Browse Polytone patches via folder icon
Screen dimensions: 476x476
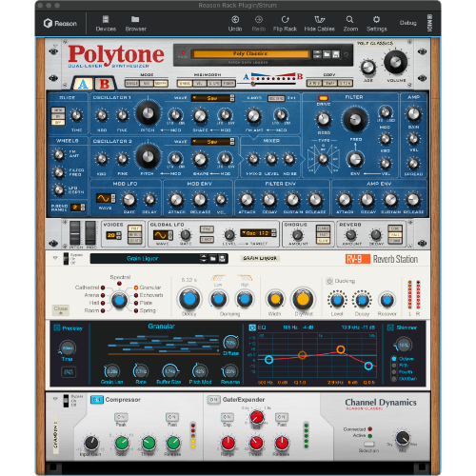click(327, 54)
